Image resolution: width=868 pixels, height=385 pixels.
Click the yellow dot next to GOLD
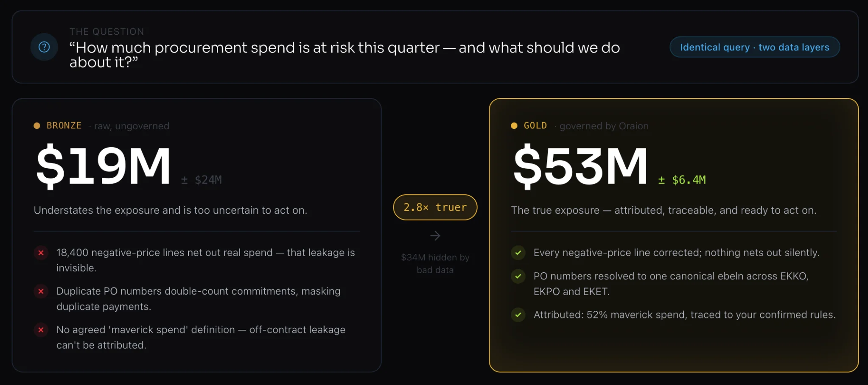pos(514,126)
